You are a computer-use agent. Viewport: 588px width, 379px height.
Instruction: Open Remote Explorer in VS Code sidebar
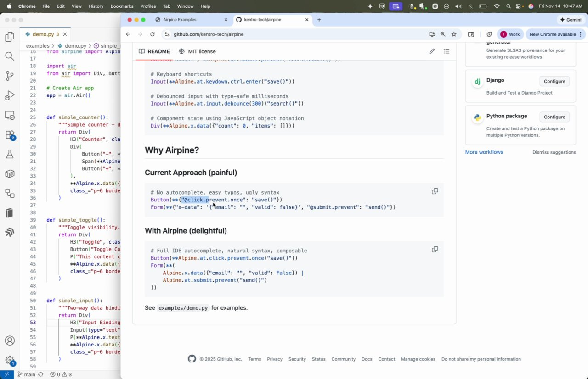pos(10,115)
